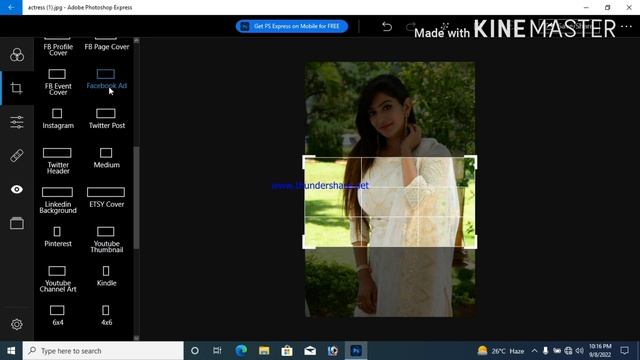Viewport: 640px width, 360px height.
Task: Open Cortana circle on taskbar
Action: tap(195, 351)
